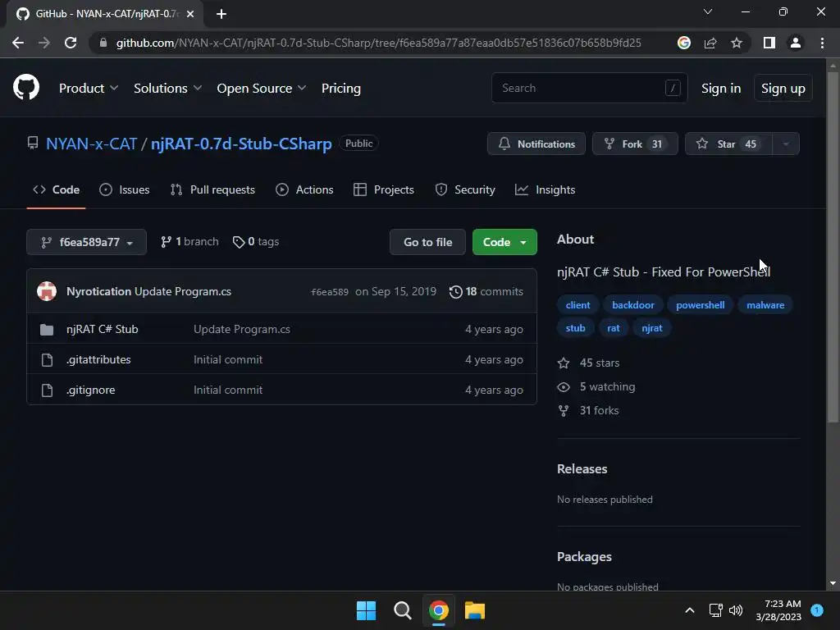Expand the Solutions menu
This screenshot has height=630, width=840.
pos(167,89)
